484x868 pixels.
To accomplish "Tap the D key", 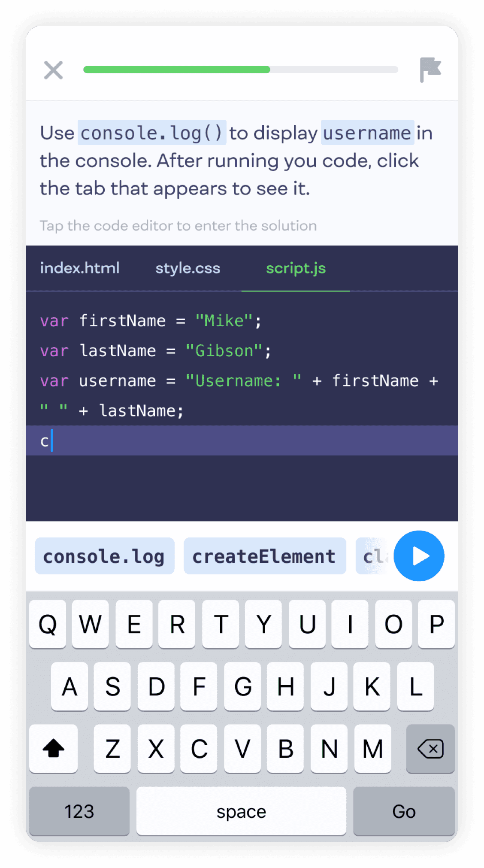I will coord(156,686).
